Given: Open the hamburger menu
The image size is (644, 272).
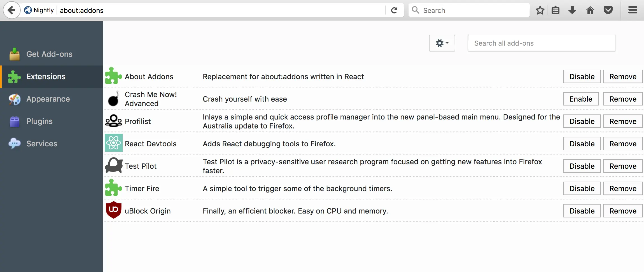Looking at the screenshot, I should tap(633, 10).
